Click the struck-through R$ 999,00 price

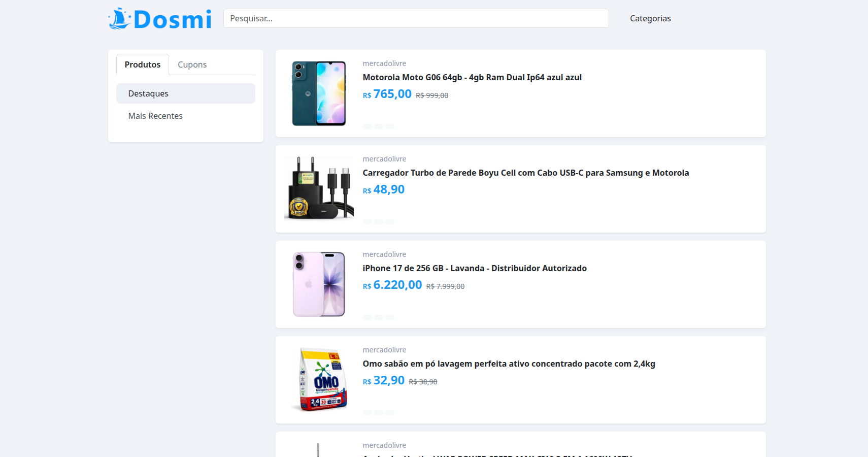click(x=432, y=95)
